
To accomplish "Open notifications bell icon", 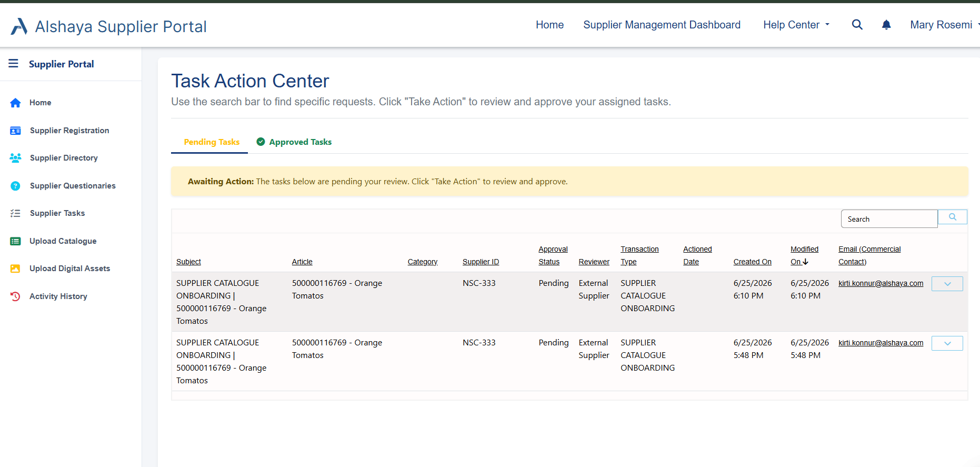I will pos(886,25).
